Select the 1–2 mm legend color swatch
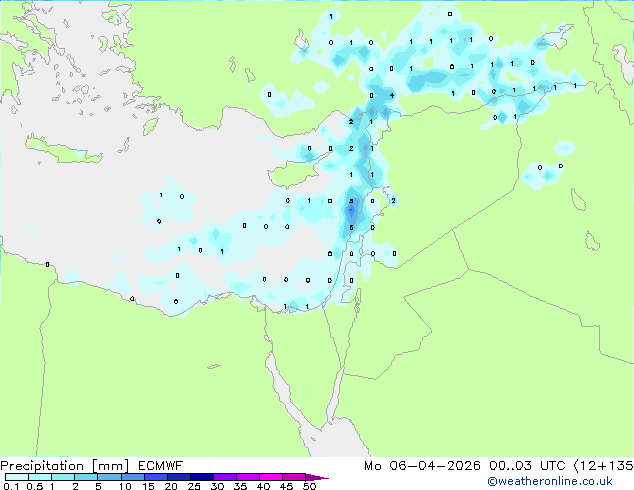 pyautogui.click(x=63, y=477)
